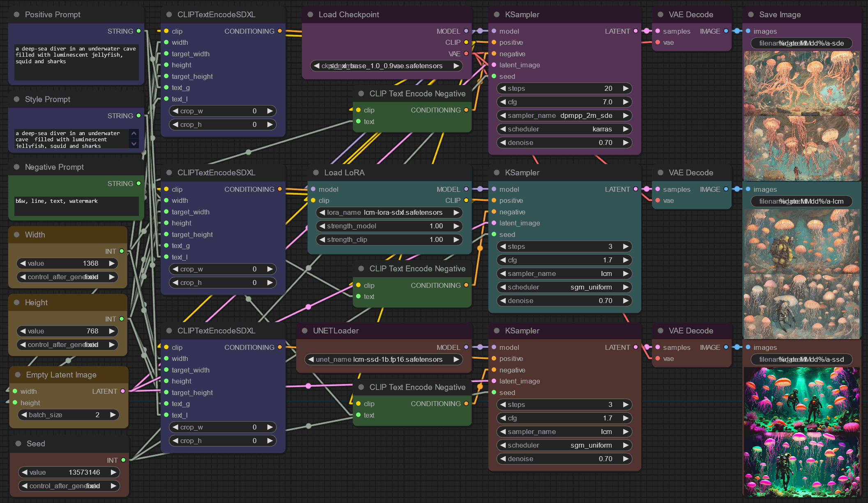Image resolution: width=868 pixels, height=503 pixels.
Task: Collapse the Load Checkpoint node title dot
Action: point(311,14)
